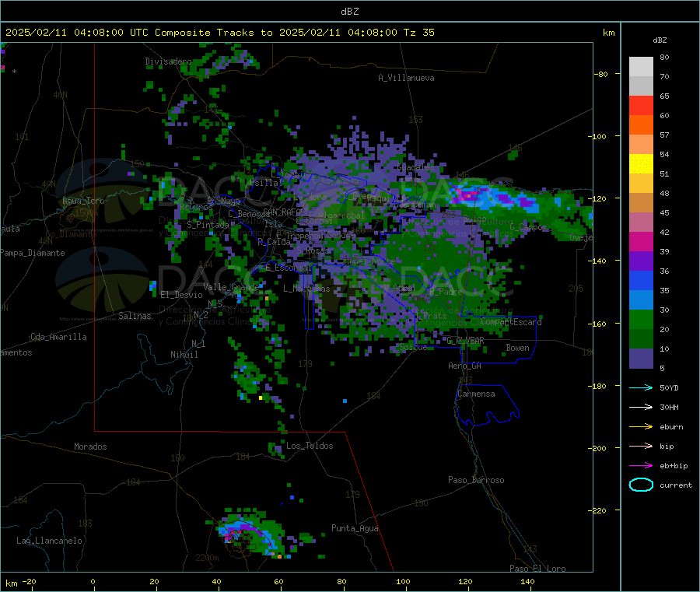The height and width of the screenshot is (592, 700).
Task: Click the 'A_Villanueva' map label
Action: coord(406,78)
